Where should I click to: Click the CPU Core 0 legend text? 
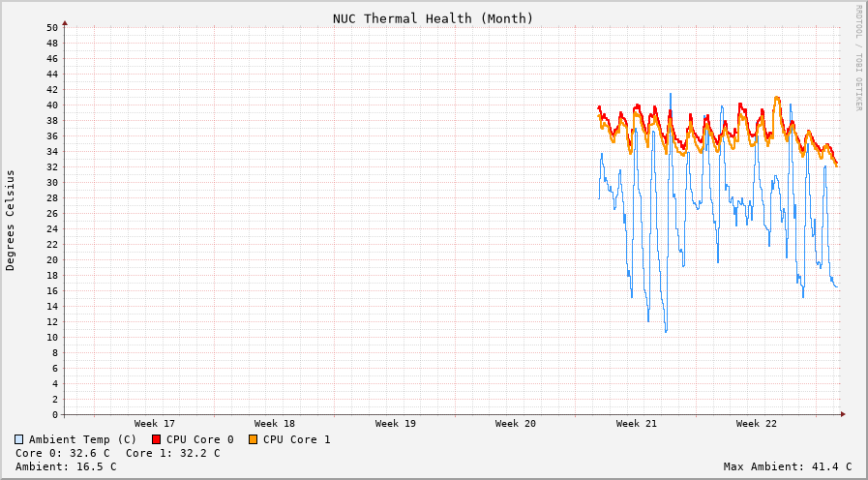pos(200,439)
